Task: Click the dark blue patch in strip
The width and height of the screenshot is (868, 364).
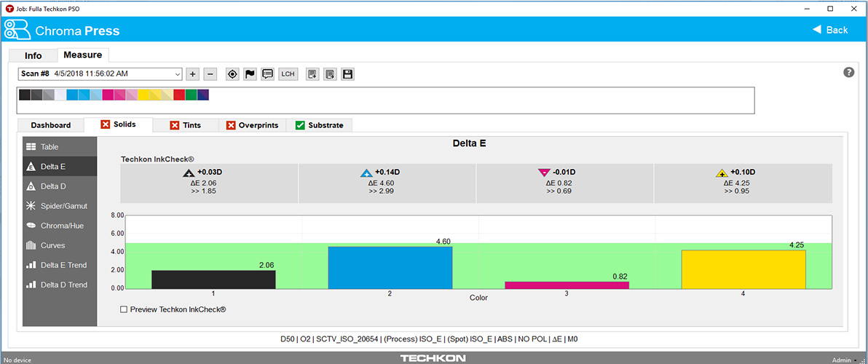Action: [x=203, y=95]
